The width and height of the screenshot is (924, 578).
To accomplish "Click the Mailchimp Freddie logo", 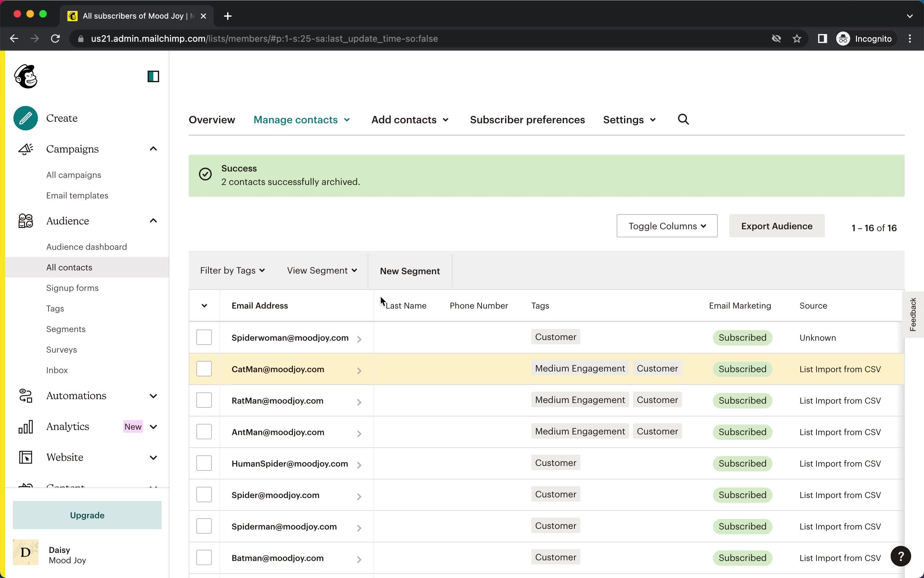I will [26, 76].
